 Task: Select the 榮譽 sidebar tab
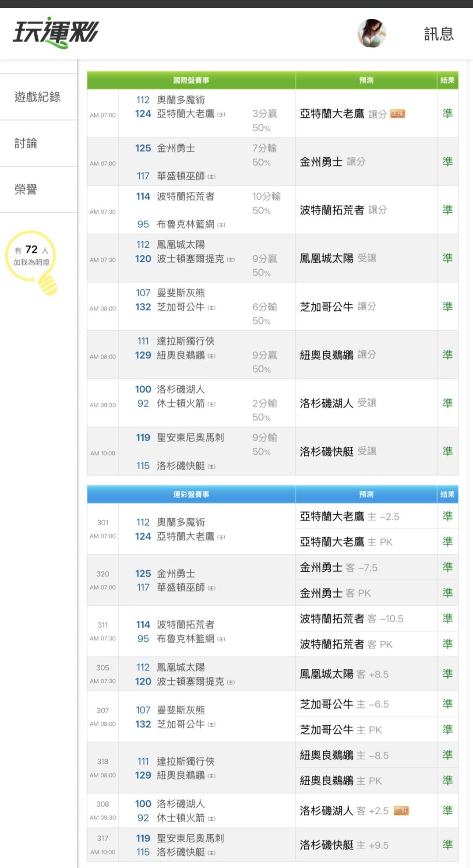[x=26, y=190]
